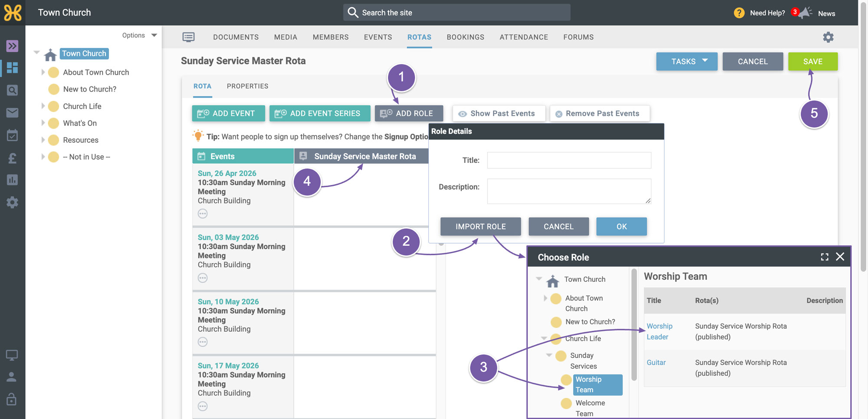Click the Need Help question mark icon
The image size is (868, 419).
(739, 13)
